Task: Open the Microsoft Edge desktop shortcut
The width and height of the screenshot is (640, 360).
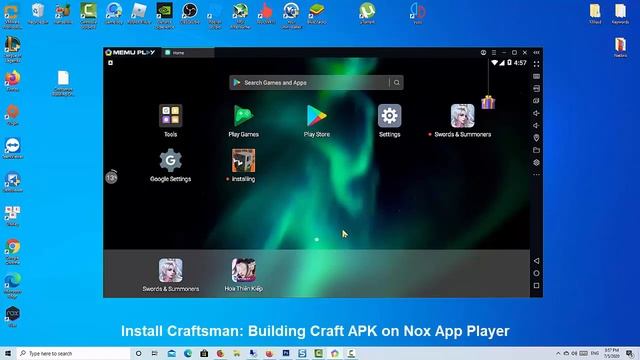Action: (x=13, y=285)
